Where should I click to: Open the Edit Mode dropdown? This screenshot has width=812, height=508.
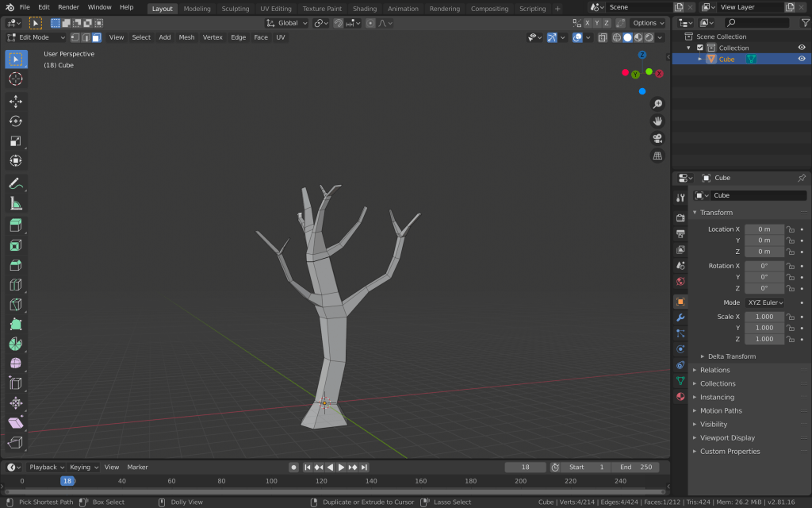point(36,37)
